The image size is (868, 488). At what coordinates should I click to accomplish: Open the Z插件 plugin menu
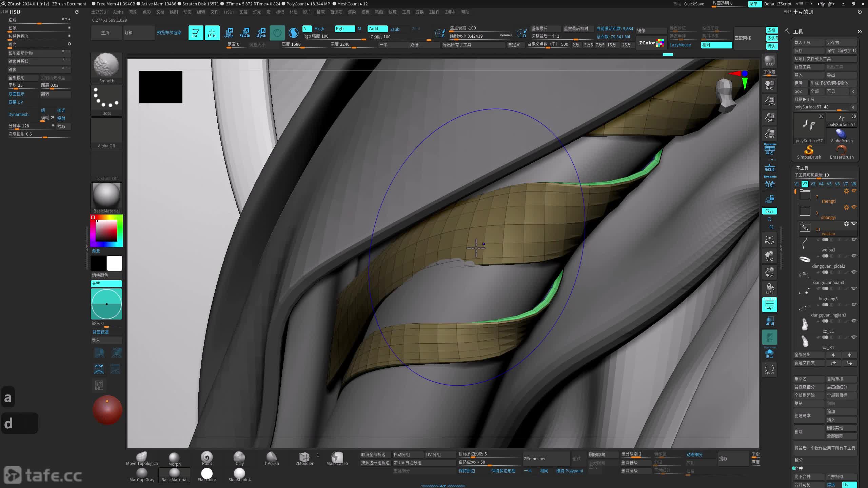(434, 12)
